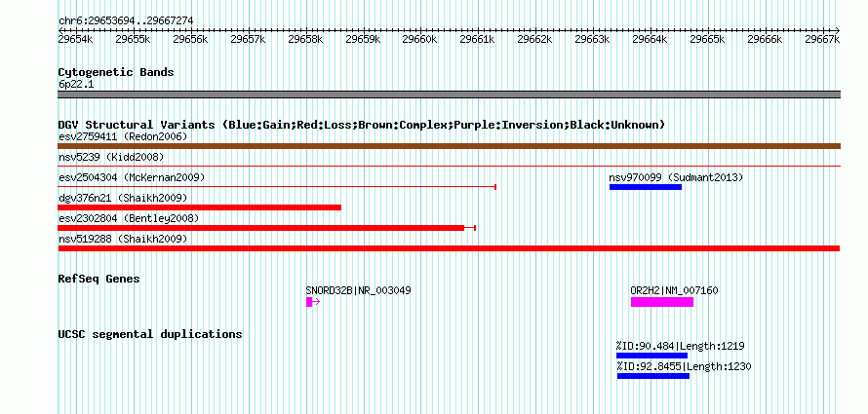Click the chr6:29653694..29667274 coordinate text
Image resolution: width=868 pixels, height=414 pixels.
pyautogui.click(x=126, y=20)
